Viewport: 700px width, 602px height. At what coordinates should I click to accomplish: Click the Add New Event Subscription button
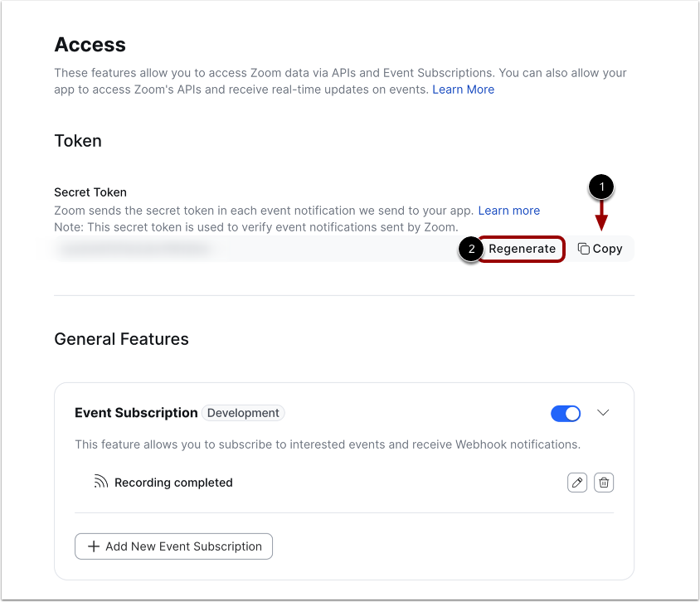coord(173,546)
